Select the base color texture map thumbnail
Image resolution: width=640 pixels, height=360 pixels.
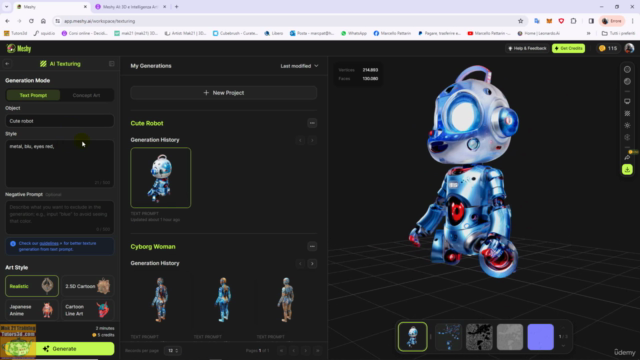[448, 337]
